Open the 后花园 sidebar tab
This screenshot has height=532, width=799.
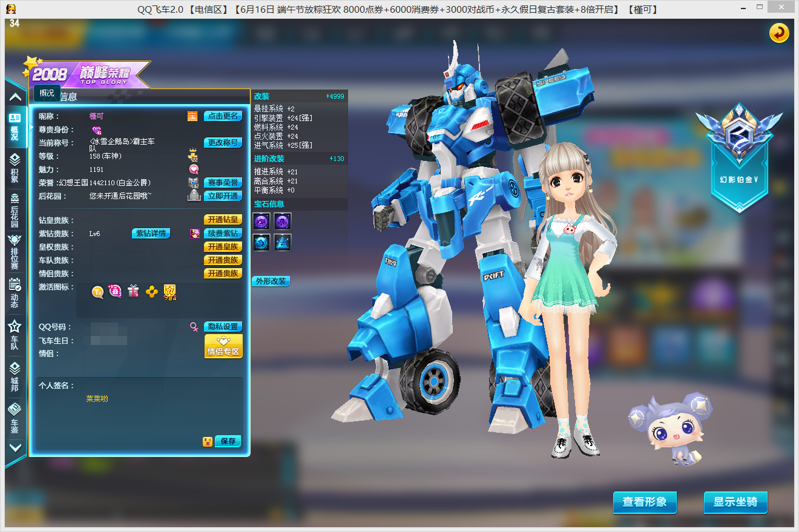click(x=15, y=209)
